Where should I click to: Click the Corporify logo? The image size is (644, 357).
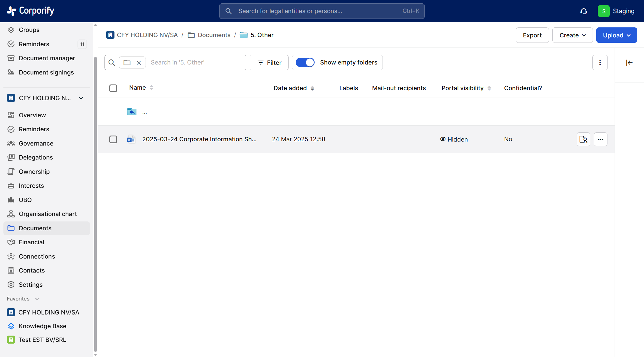tap(31, 11)
